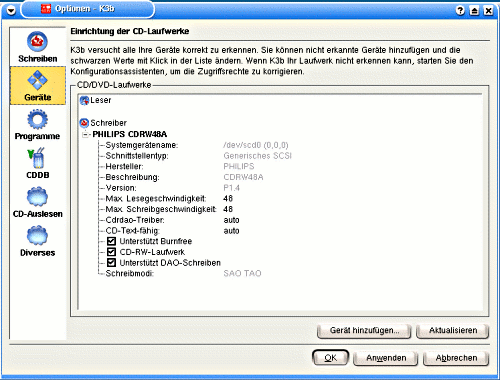Image resolution: width=500 pixels, height=380 pixels.
Task: Select the PHILIPS CDRW48A device entry
Action: (x=130, y=134)
